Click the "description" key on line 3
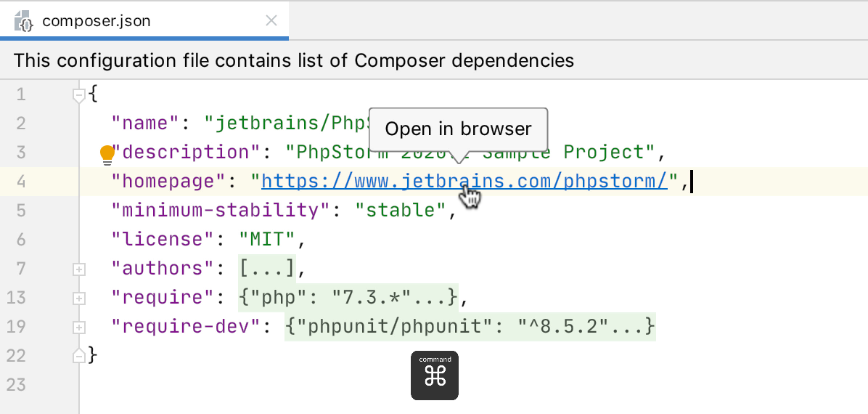Image resolution: width=868 pixels, height=414 pixels. tap(187, 152)
